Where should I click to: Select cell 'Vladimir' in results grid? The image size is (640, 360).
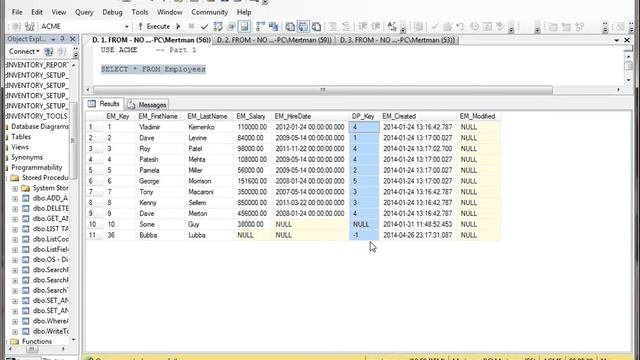pyautogui.click(x=160, y=127)
